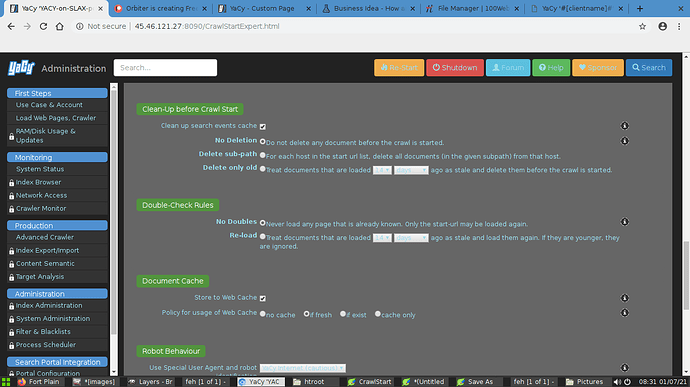Switch to File Manager 100Web tab

pos(472,8)
